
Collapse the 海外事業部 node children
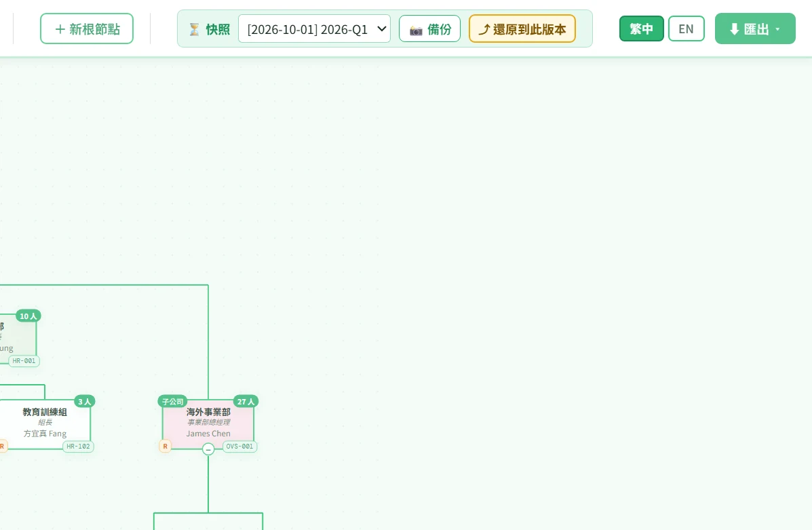coord(208,449)
